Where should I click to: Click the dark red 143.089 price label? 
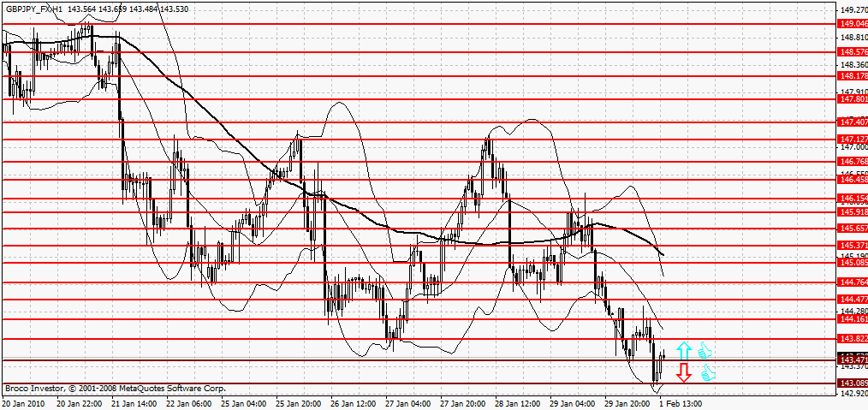click(851, 383)
